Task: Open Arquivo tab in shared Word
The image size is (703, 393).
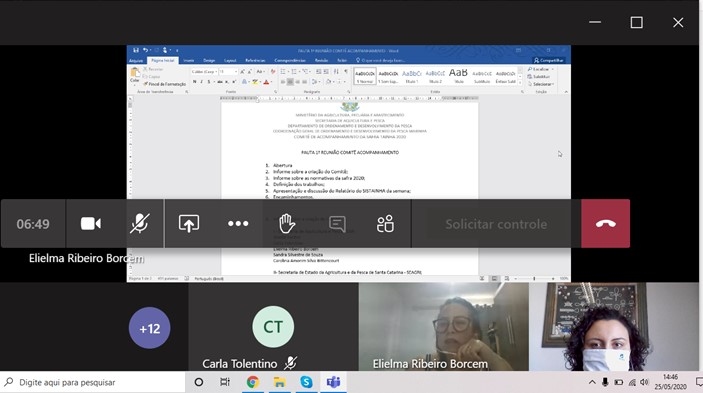Action: [136, 60]
